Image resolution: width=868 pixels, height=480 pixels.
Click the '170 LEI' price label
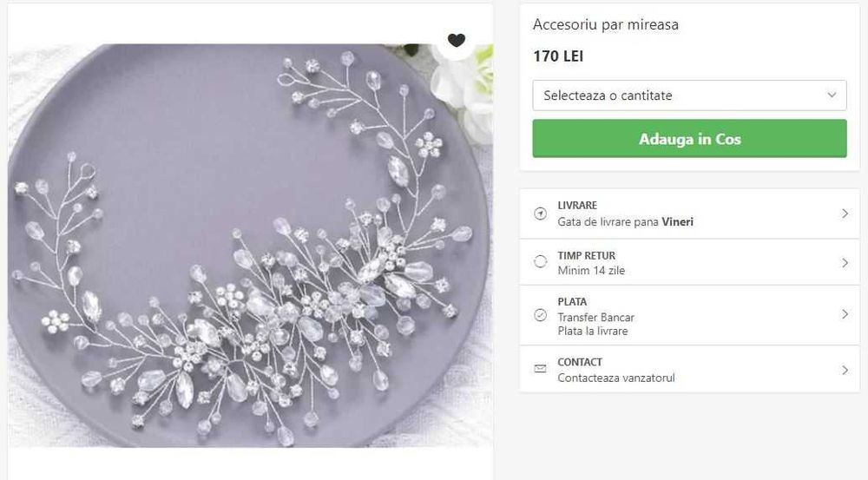coord(558,56)
